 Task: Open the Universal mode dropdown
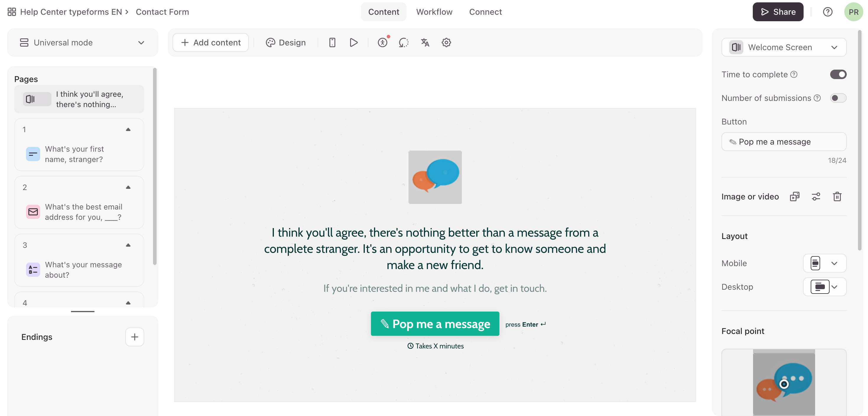pyautogui.click(x=82, y=42)
